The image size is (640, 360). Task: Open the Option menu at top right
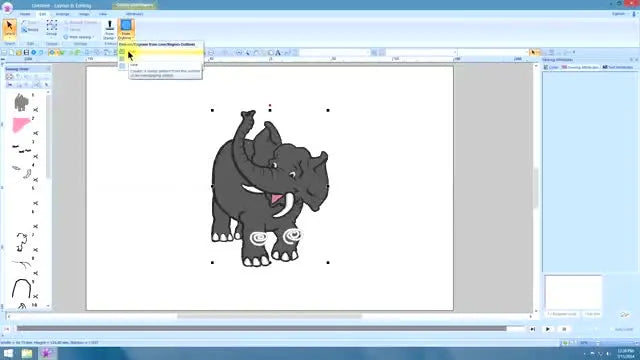point(618,14)
